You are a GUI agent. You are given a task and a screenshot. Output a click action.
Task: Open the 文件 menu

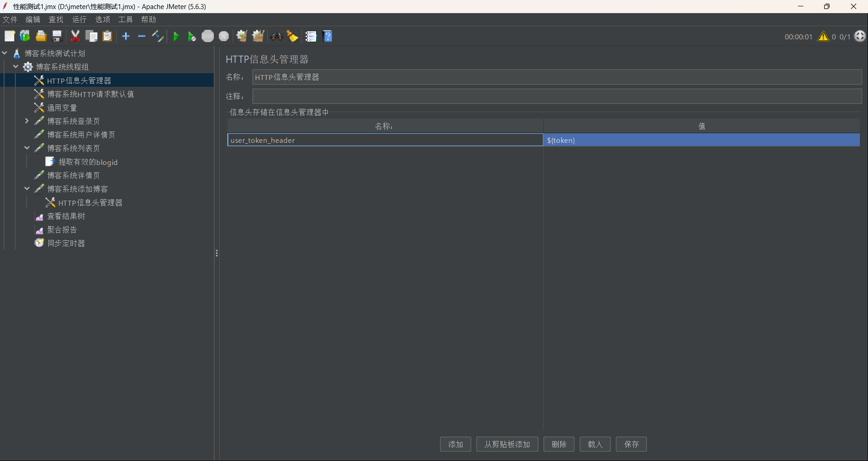pos(10,19)
